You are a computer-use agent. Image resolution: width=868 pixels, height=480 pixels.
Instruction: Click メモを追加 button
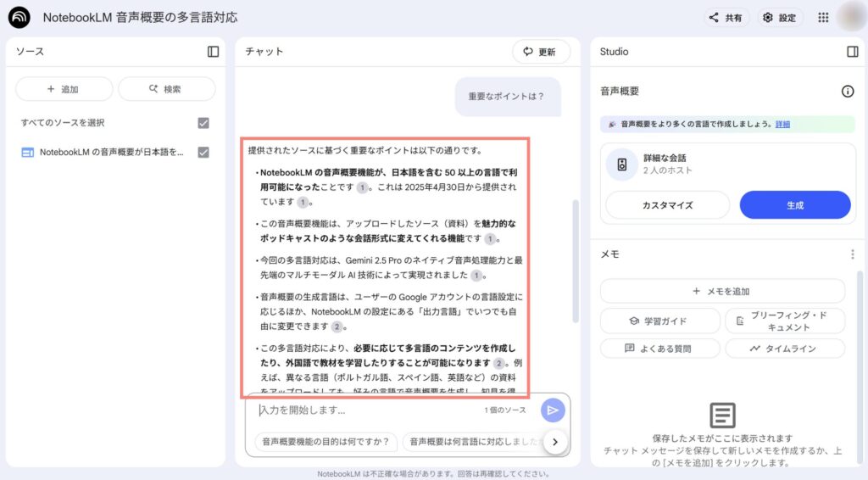pyautogui.click(x=722, y=291)
